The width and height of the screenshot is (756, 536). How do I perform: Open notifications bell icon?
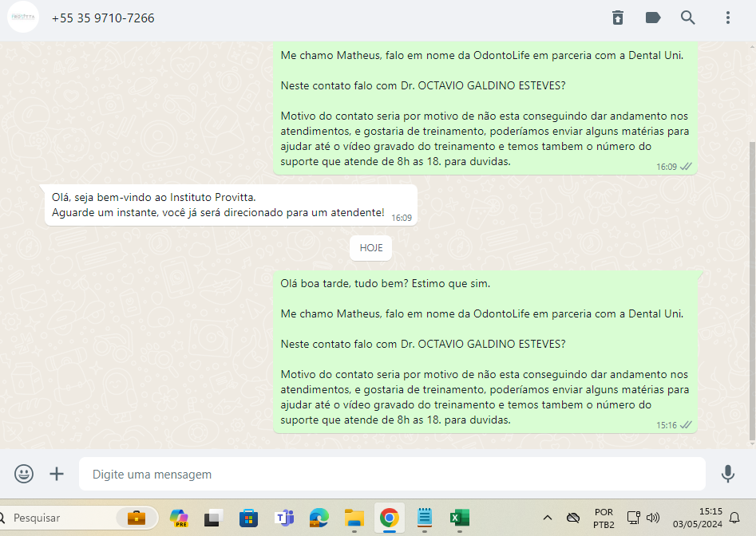pos(734,518)
